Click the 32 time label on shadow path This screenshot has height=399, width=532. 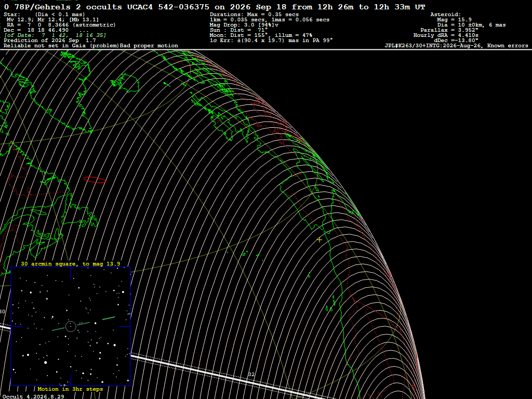point(251,374)
